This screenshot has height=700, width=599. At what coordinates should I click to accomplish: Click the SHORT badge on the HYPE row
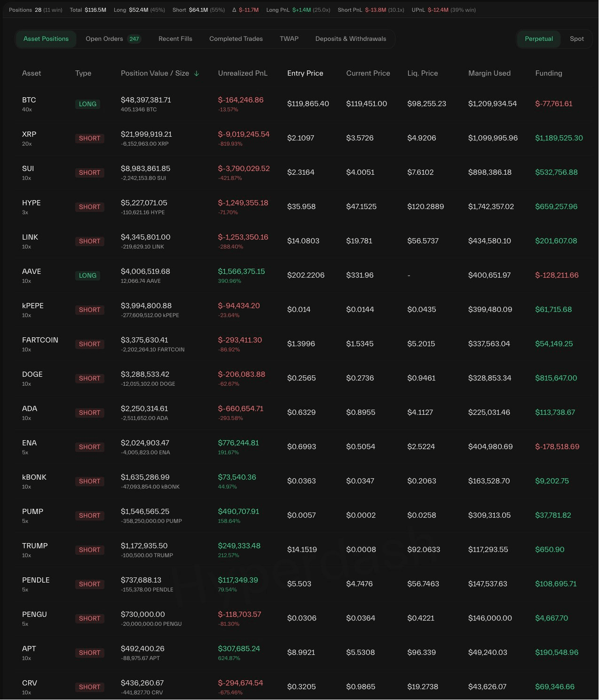point(89,207)
